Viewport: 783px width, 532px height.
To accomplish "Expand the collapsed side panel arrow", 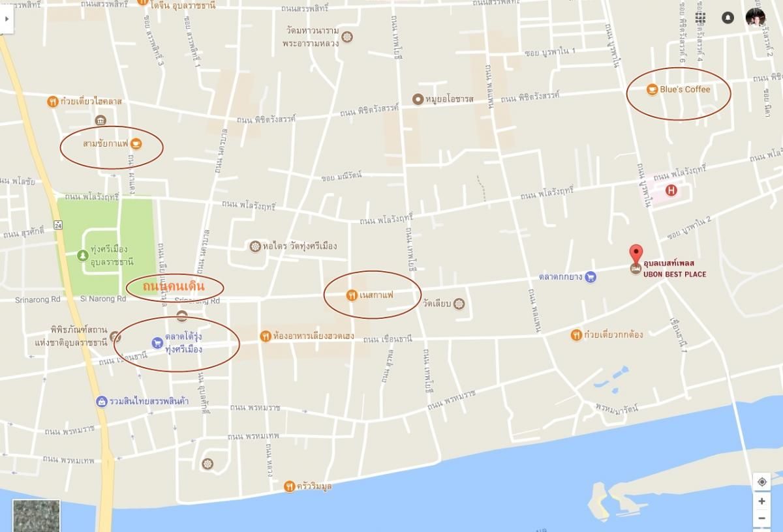I will point(7,18).
